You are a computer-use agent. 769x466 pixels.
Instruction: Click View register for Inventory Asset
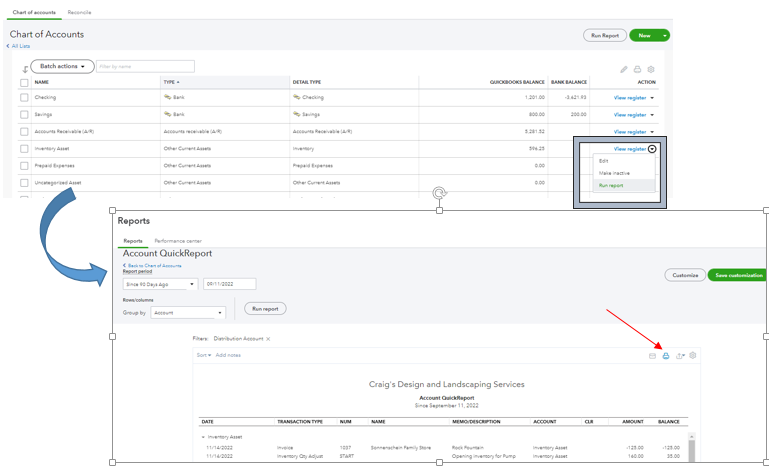pos(630,149)
